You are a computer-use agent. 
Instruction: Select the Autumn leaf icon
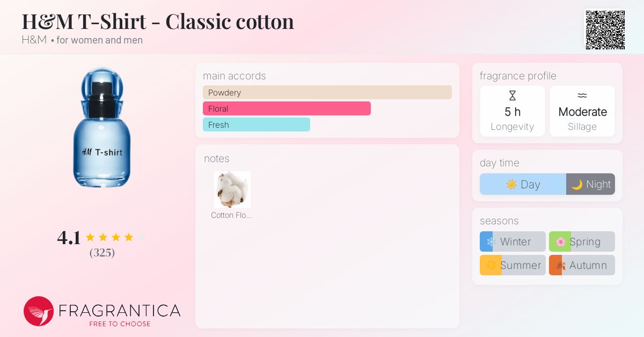(x=560, y=265)
